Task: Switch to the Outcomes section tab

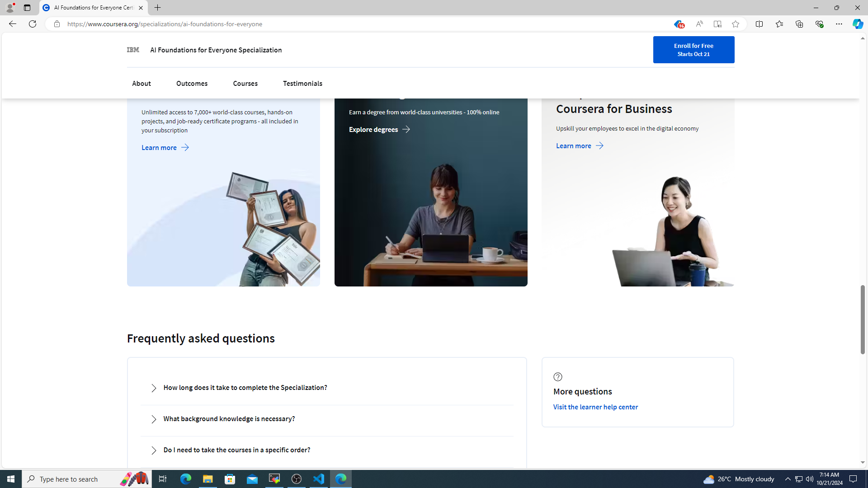Action: click(192, 84)
